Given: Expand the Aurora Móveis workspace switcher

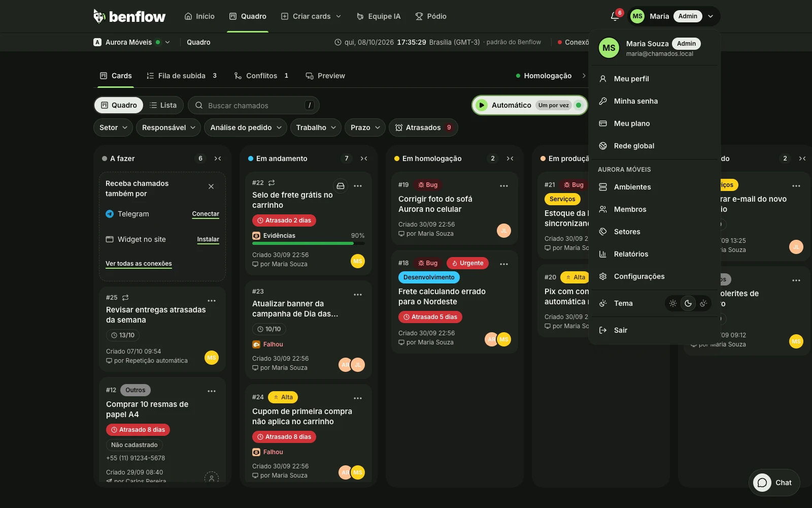Looking at the screenshot, I should tap(132, 42).
